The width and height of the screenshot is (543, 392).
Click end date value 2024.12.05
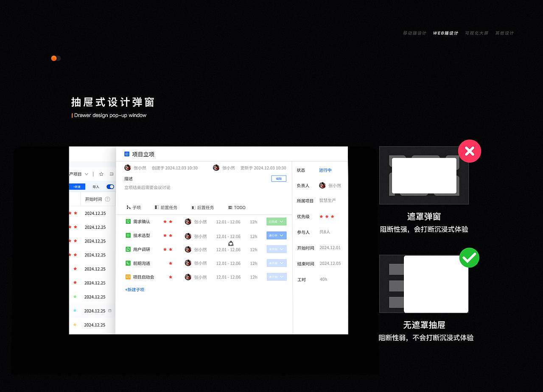[x=330, y=263]
